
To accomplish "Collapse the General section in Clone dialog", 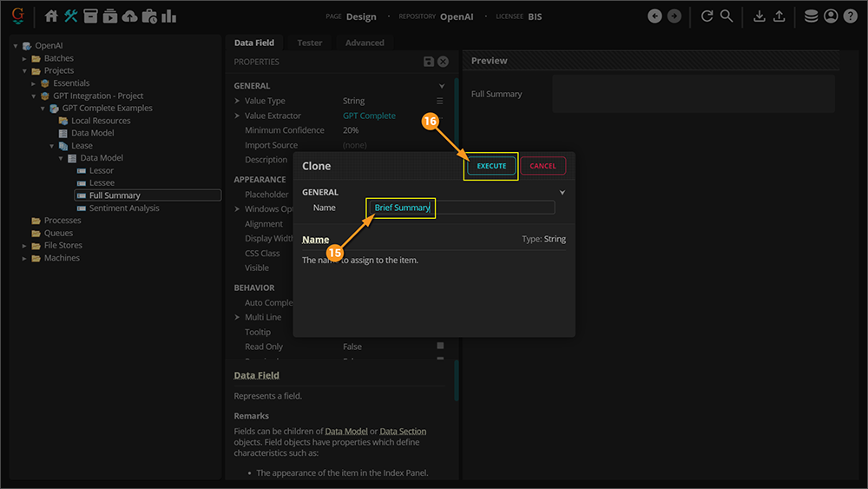I will (562, 193).
